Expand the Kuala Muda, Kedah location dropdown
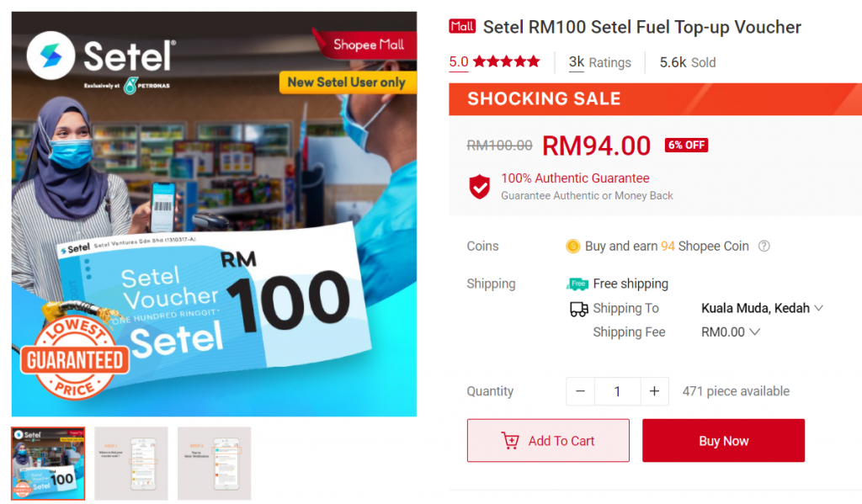 point(762,309)
